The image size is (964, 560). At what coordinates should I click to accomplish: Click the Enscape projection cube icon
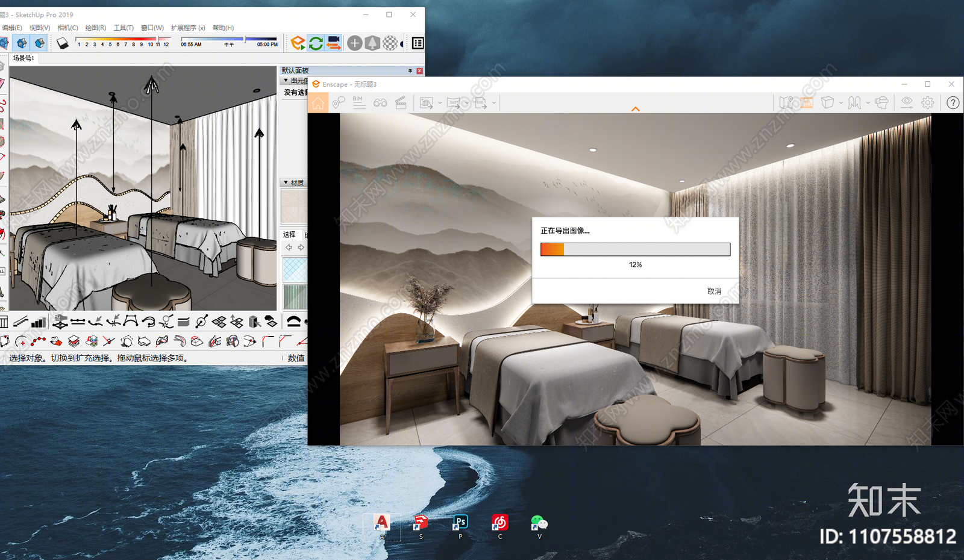[x=828, y=103]
